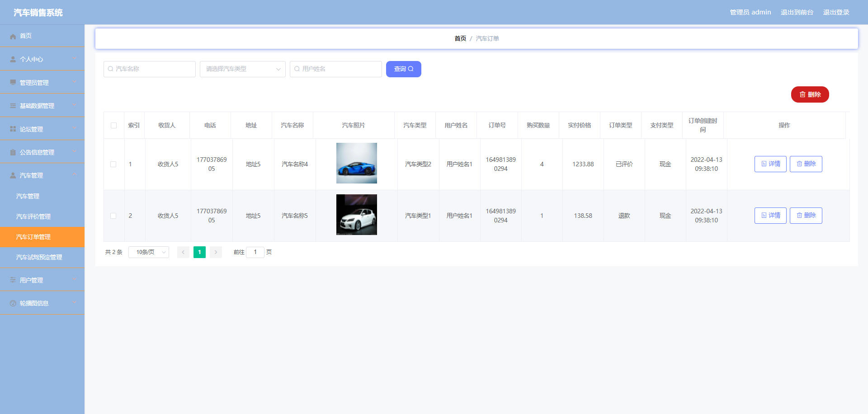Click the home icon beside 首页 in sidebar

click(x=13, y=36)
